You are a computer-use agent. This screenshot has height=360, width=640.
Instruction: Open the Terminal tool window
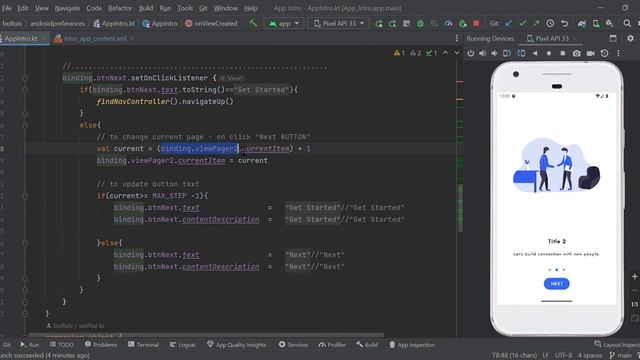pos(143,345)
